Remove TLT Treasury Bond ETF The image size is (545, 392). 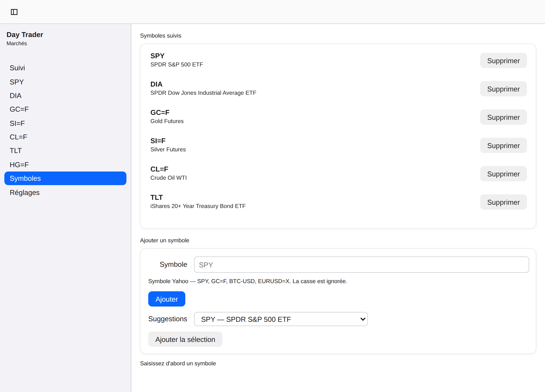click(x=503, y=202)
